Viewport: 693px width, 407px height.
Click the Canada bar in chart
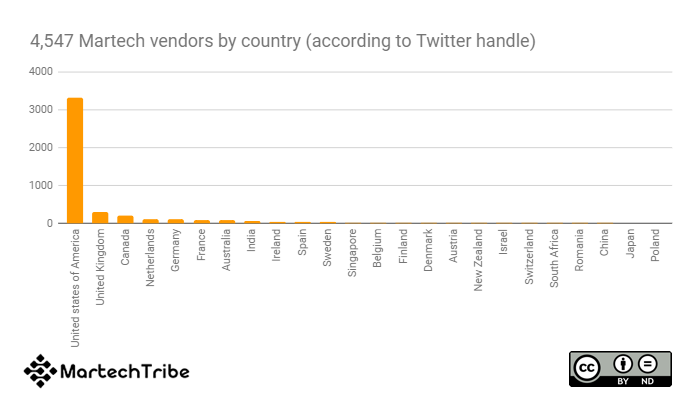tap(125, 219)
